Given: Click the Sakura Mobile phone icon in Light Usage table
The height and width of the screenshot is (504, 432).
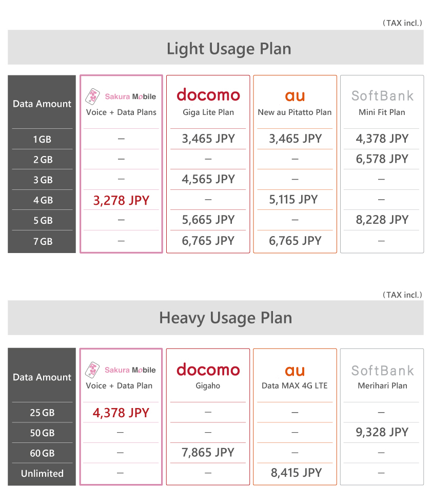Looking at the screenshot, I should click(x=92, y=96).
